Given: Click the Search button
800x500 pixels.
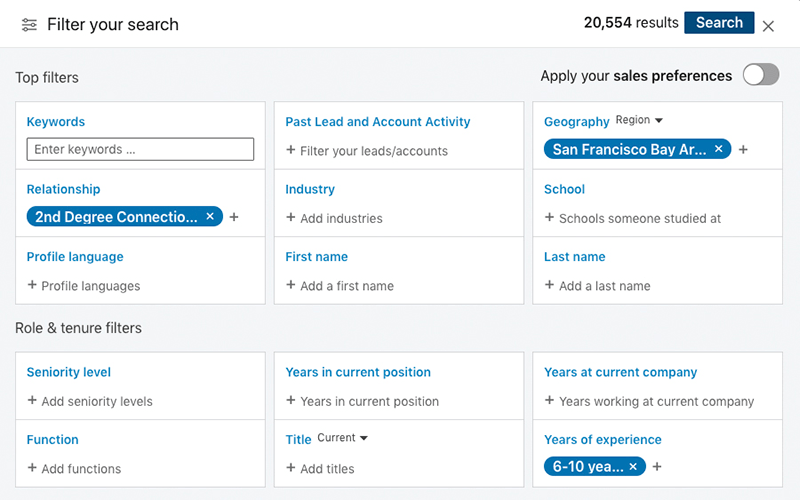Looking at the screenshot, I should pos(718,23).
